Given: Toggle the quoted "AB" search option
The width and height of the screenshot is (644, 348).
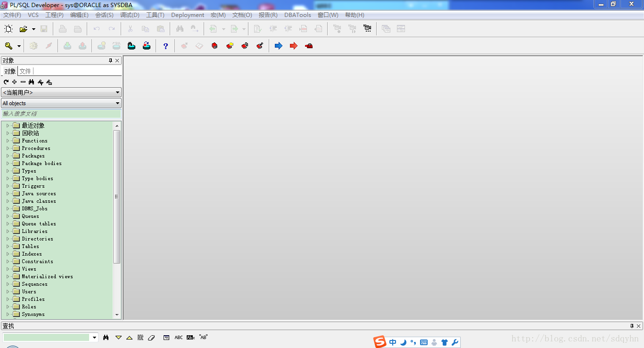Looking at the screenshot, I should click(x=203, y=337).
